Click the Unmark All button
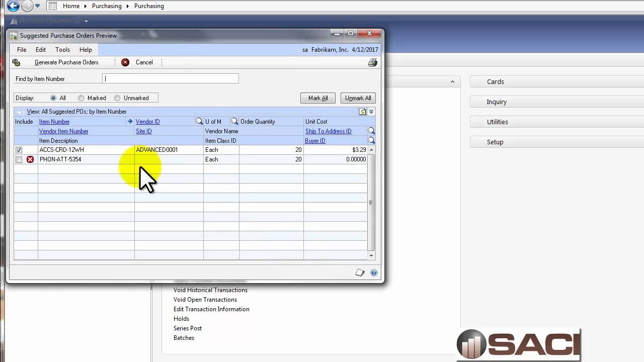 click(x=358, y=98)
